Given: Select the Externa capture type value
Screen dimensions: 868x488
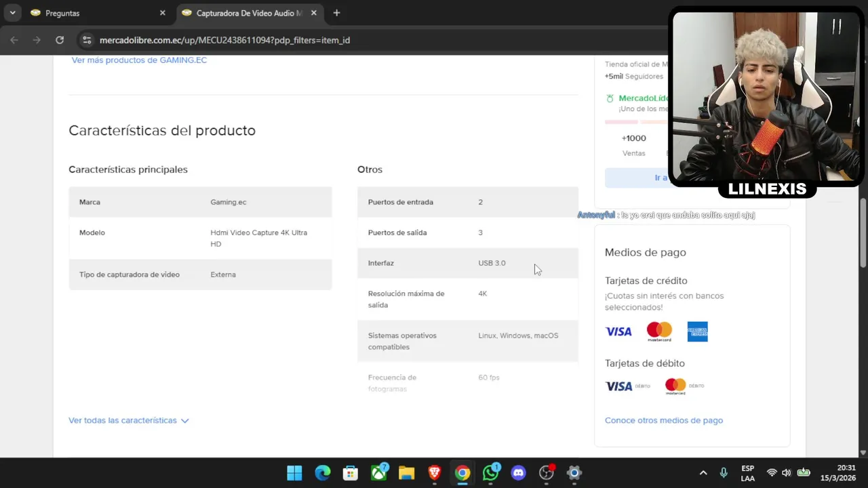Looking at the screenshot, I should click(223, 274).
